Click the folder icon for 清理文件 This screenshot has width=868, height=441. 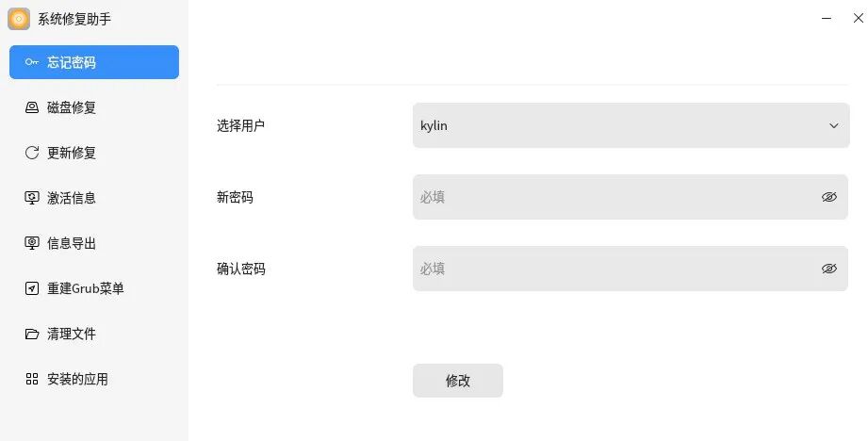pyautogui.click(x=32, y=334)
